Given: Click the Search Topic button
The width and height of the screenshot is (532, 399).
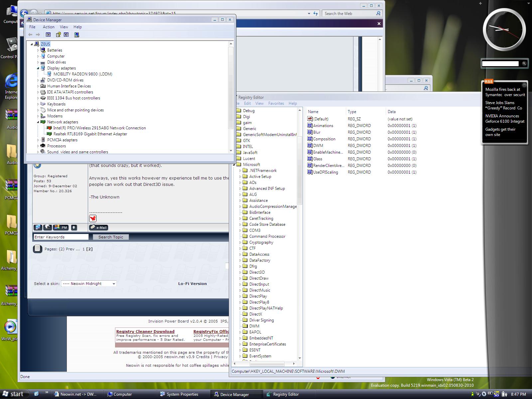Looking at the screenshot, I should pos(110,237).
